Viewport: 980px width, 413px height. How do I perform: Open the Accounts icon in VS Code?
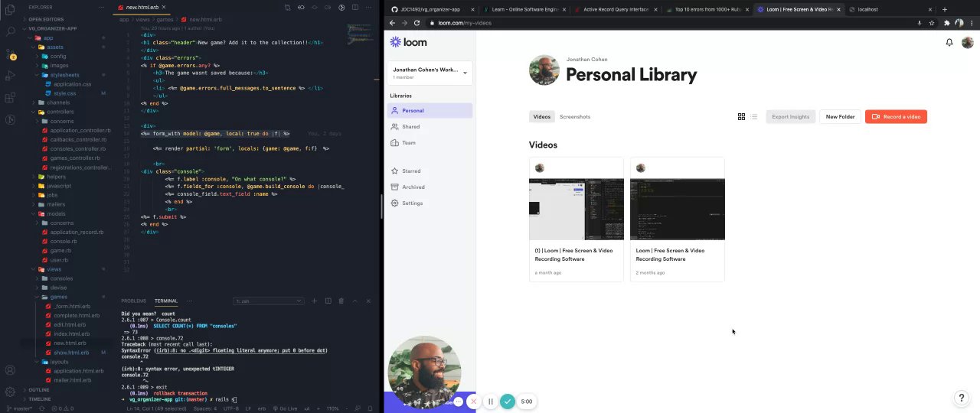[x=11, y=370]
